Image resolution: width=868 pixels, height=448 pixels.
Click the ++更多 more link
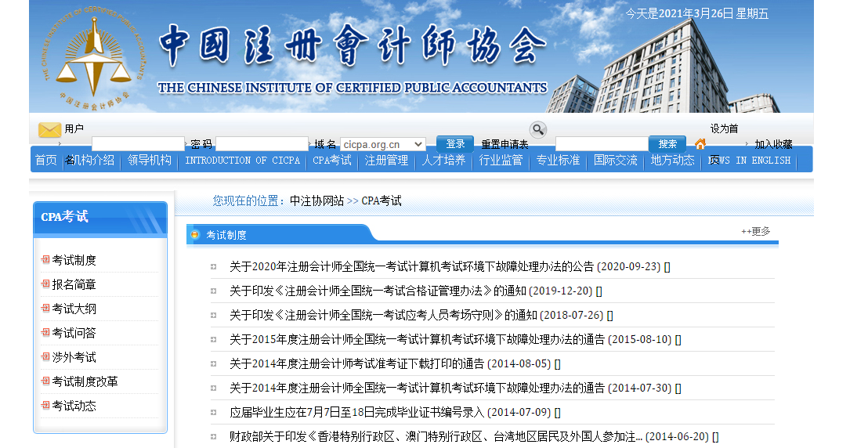coord(756,231)
